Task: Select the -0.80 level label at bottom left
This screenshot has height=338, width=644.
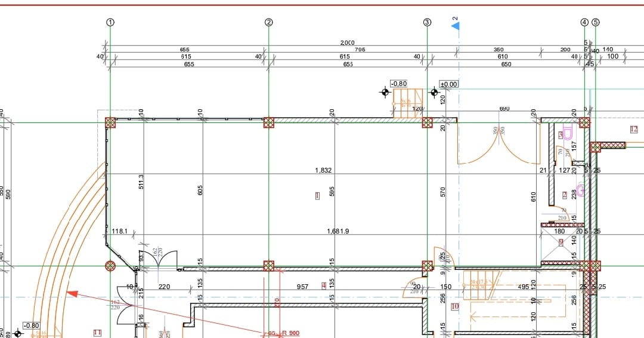Action: (31, 325)
